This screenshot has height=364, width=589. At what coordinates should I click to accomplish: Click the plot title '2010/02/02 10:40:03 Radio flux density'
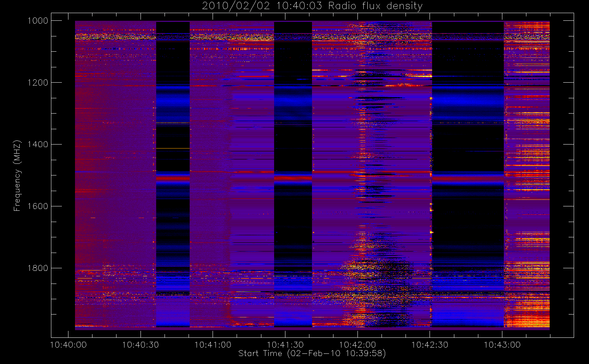point(312,6)
